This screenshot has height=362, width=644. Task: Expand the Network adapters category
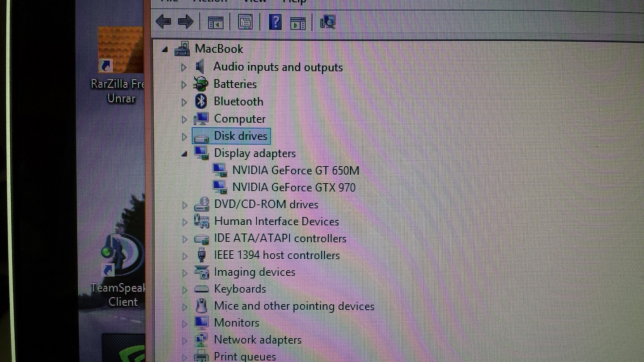tap(184, 341)
